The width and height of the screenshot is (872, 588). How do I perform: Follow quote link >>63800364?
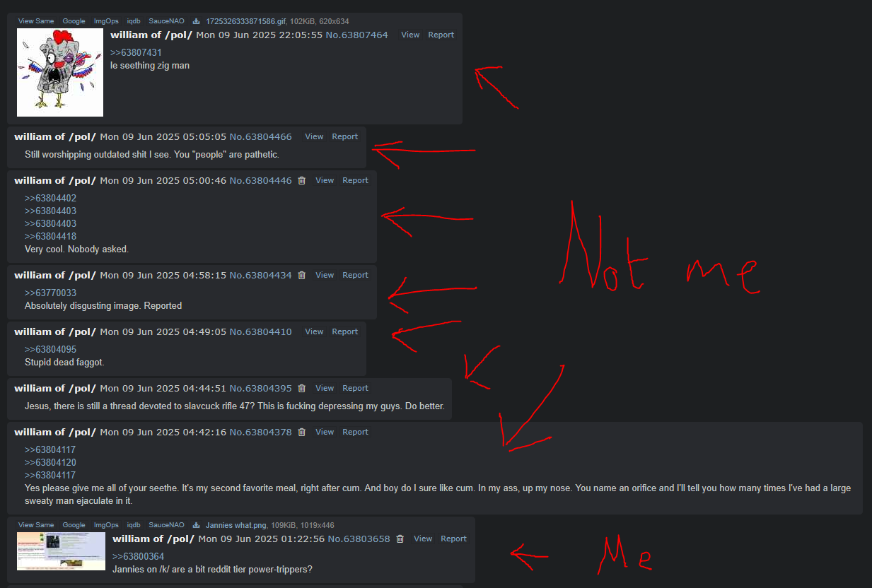click(x=138, y=557)
